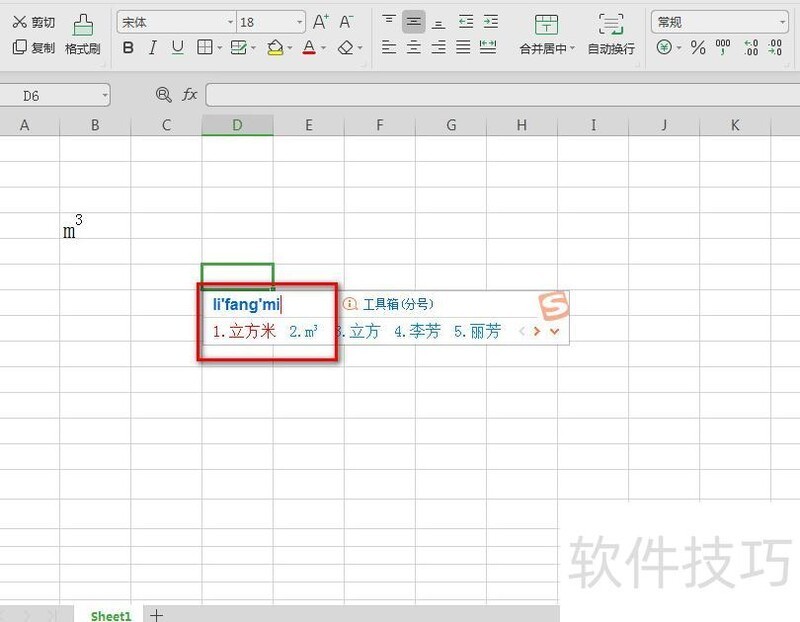The image size is (800, 622).
Task: Open borders dropdown arrow
Action: click(219, 48)
